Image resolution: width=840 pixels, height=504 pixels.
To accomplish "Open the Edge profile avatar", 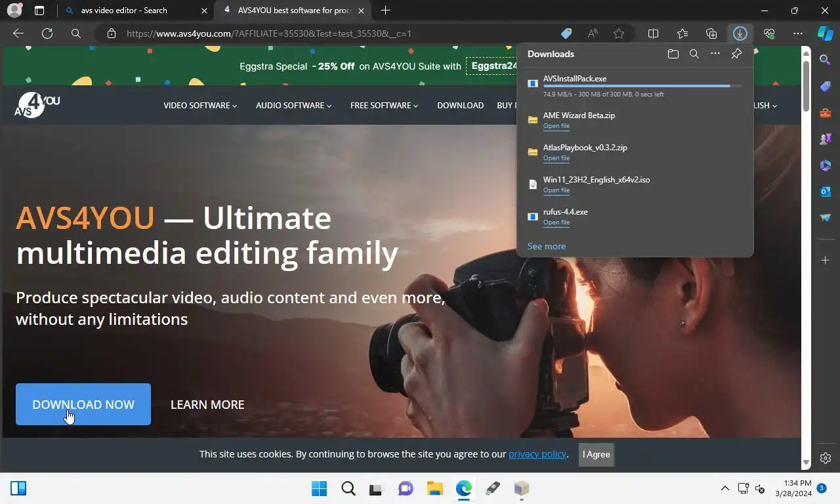I will pyautogui.click(x=14, y=10).
